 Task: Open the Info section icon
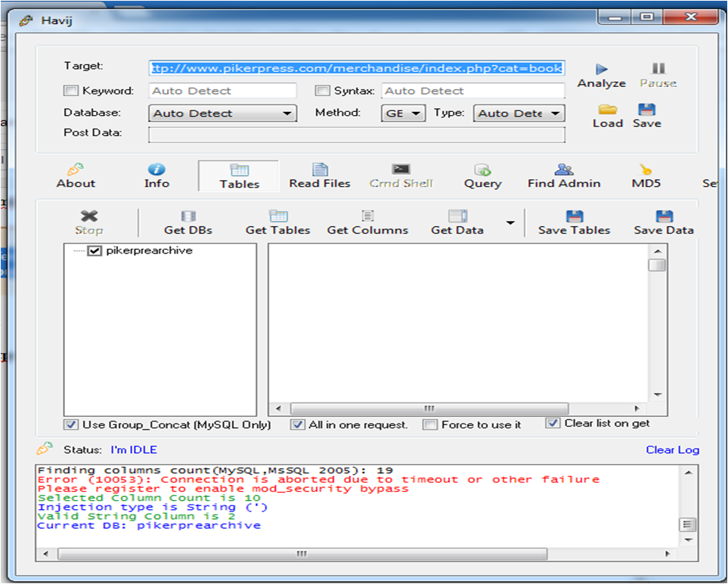[x=156, y=169]
